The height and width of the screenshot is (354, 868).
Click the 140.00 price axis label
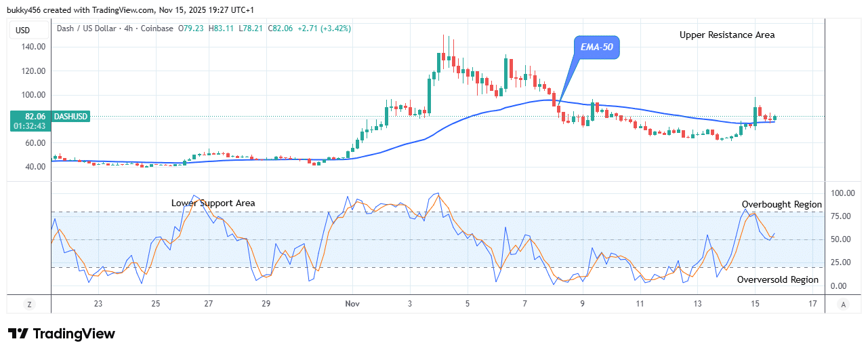coord(33,47)
